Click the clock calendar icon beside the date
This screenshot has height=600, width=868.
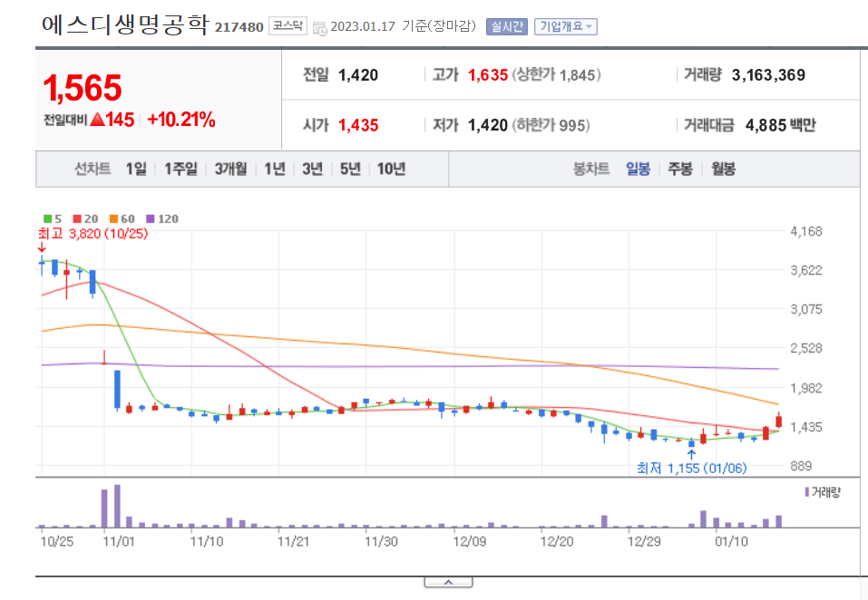pos(320,29)
